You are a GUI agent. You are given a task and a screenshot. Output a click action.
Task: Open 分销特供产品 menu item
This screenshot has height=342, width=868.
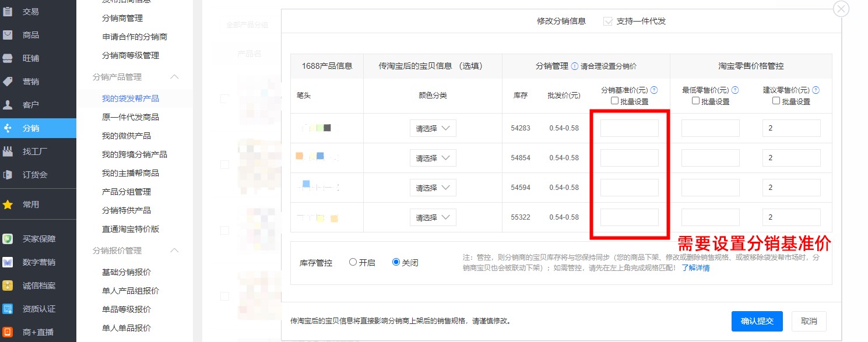(x=126, y=210)
